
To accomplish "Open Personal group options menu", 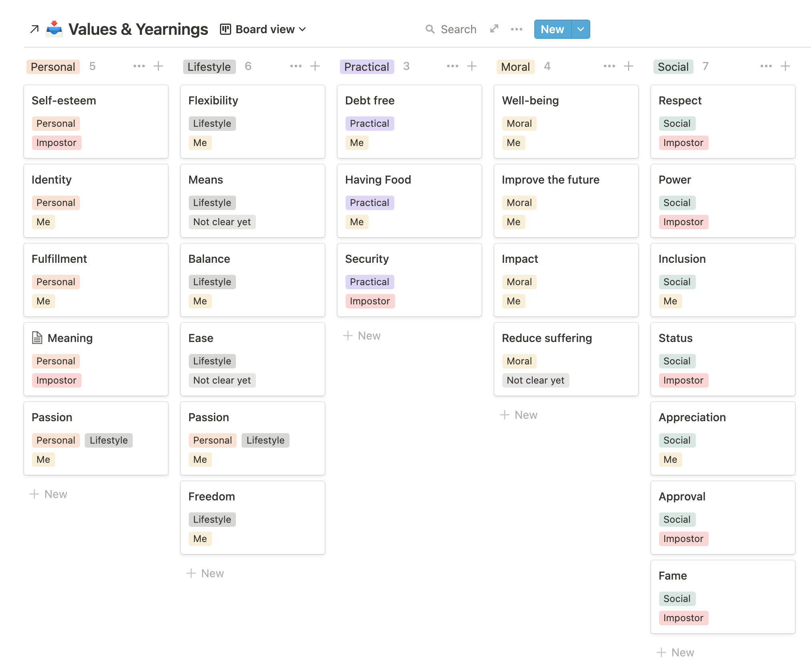I will (139, 66).
